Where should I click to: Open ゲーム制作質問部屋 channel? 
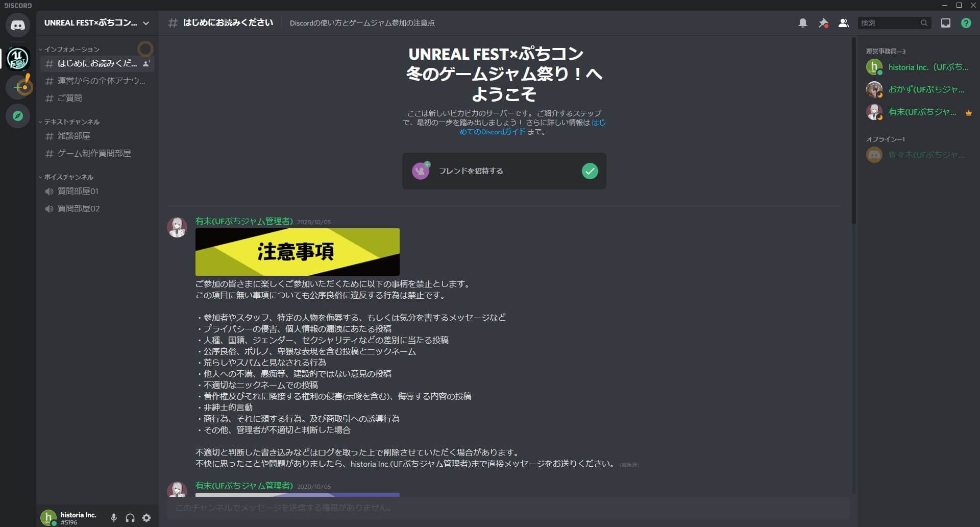(x=97, y=153)
